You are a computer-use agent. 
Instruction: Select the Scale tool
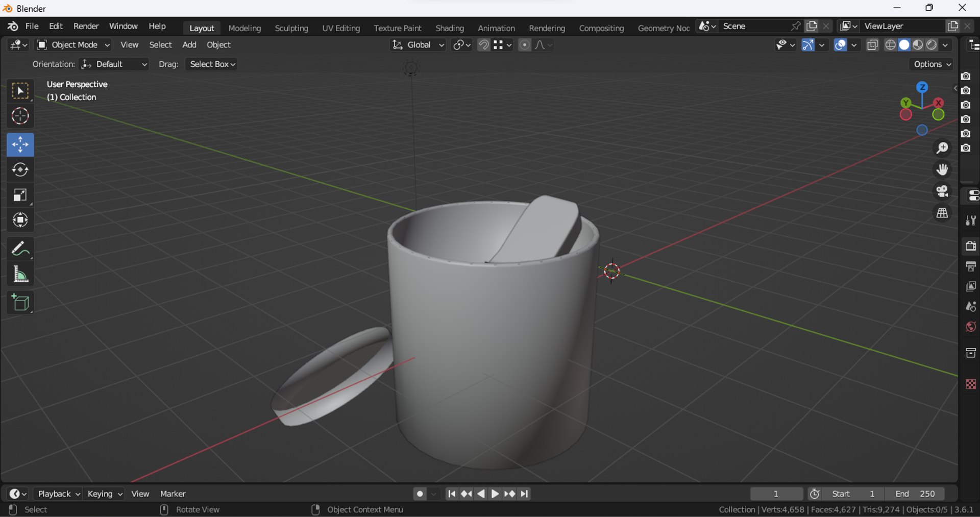(20, 195)
